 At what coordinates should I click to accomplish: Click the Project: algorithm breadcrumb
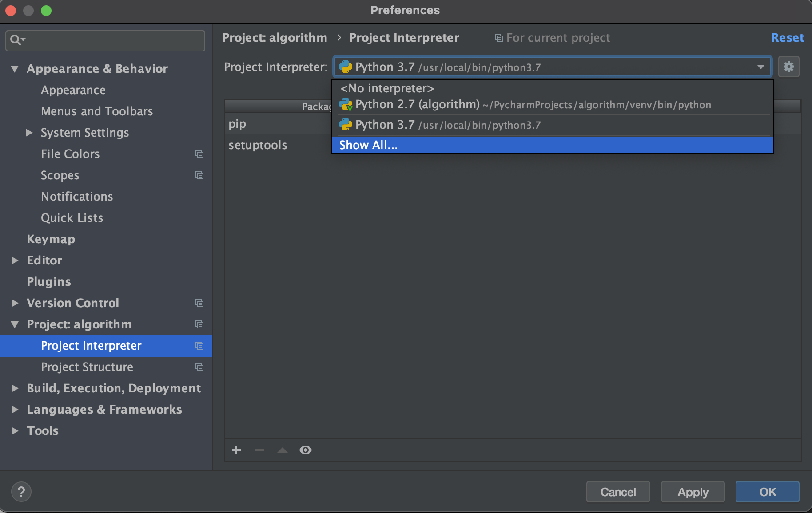click(x=275, y=38)
